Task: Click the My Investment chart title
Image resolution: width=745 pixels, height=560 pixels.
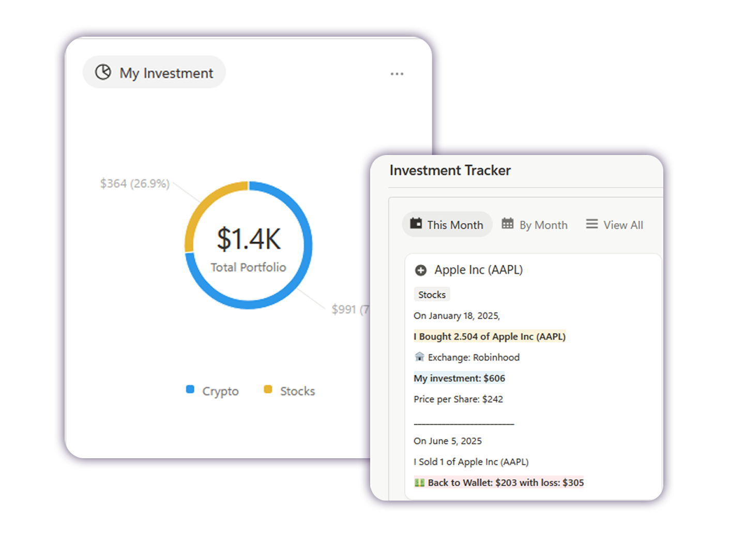Action: click(x=166, y=73)
